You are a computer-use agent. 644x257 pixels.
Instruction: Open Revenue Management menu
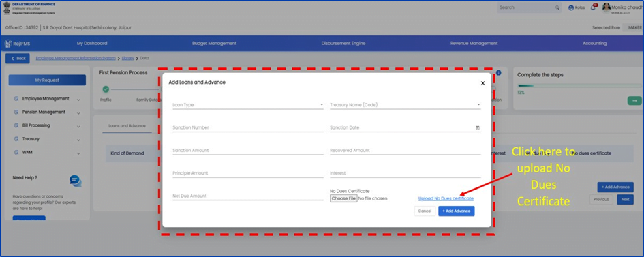(474, 44)
